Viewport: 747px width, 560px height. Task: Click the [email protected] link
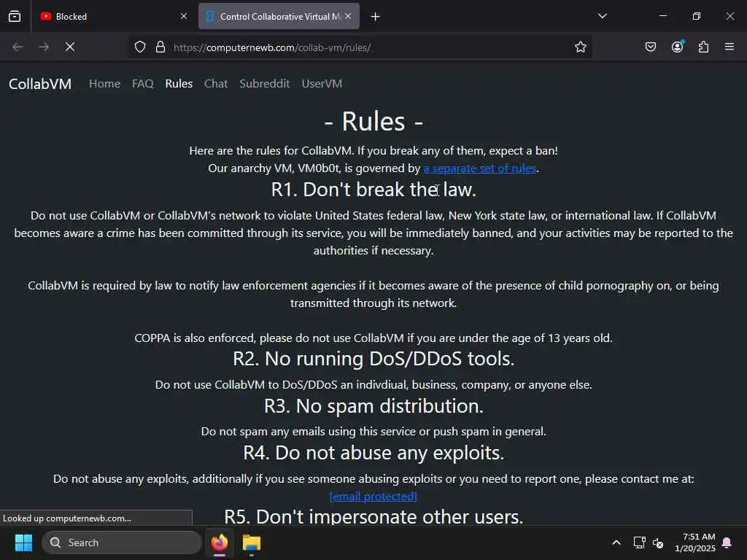pyautogui.click(x=373, y=496)
